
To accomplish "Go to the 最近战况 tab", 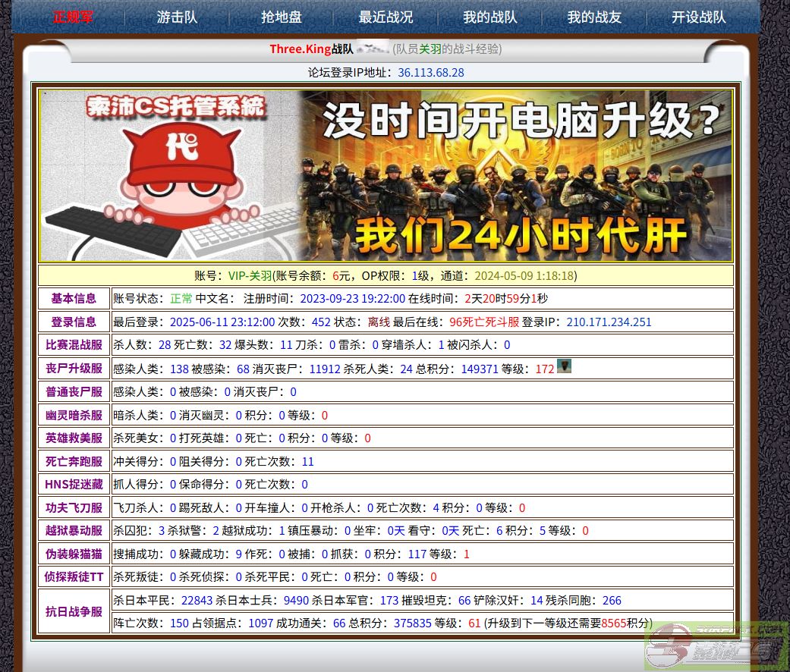I will pos(386,17).
